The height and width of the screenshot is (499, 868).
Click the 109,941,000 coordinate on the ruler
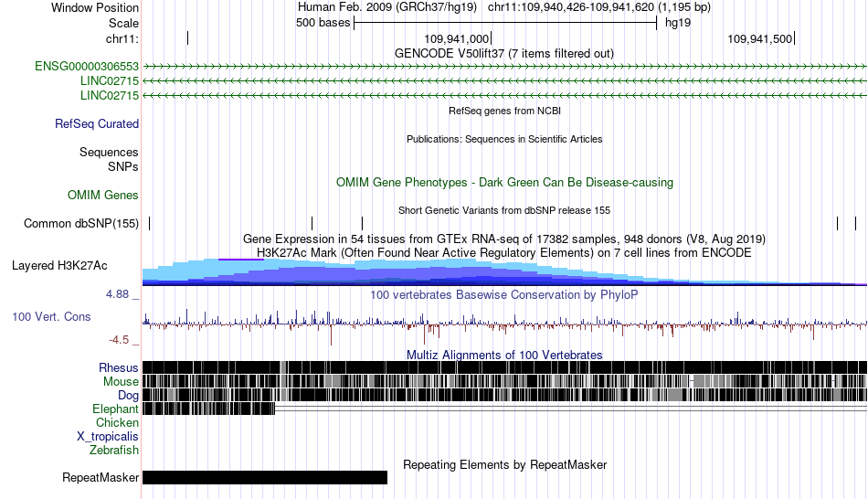point(457,38)
